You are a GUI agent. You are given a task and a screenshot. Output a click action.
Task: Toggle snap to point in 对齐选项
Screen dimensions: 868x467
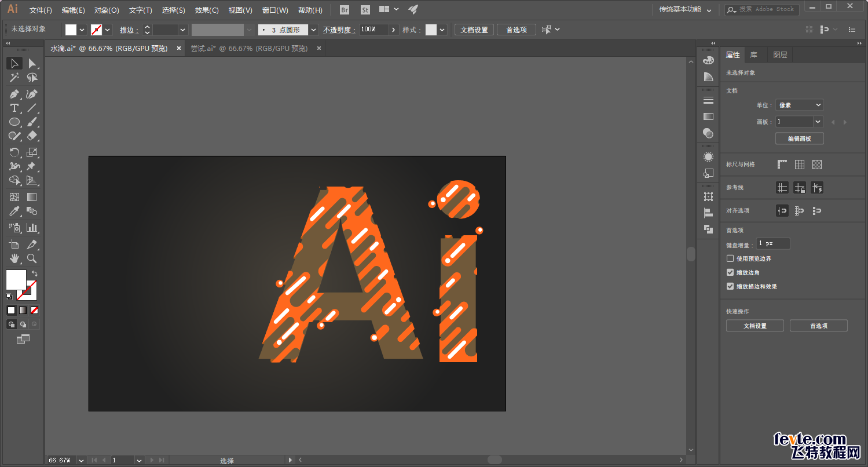tap(782, 211)
